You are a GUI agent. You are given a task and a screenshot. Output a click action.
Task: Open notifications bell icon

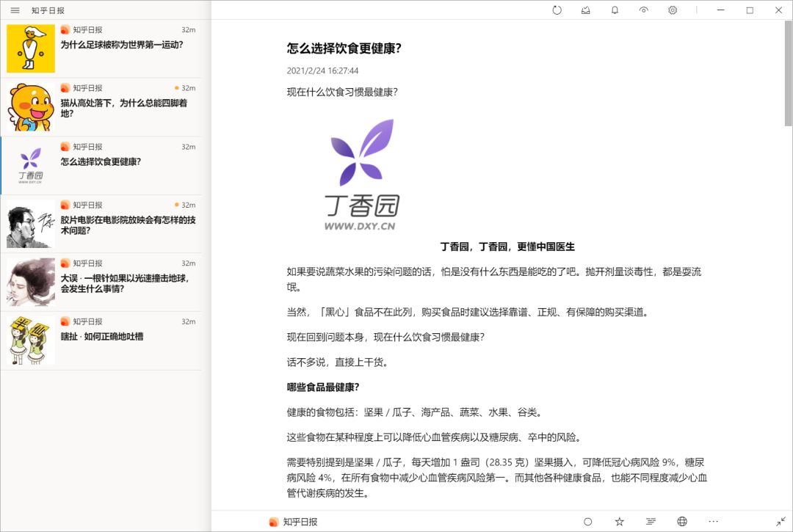pyautogui.click(x=615, y=10)
